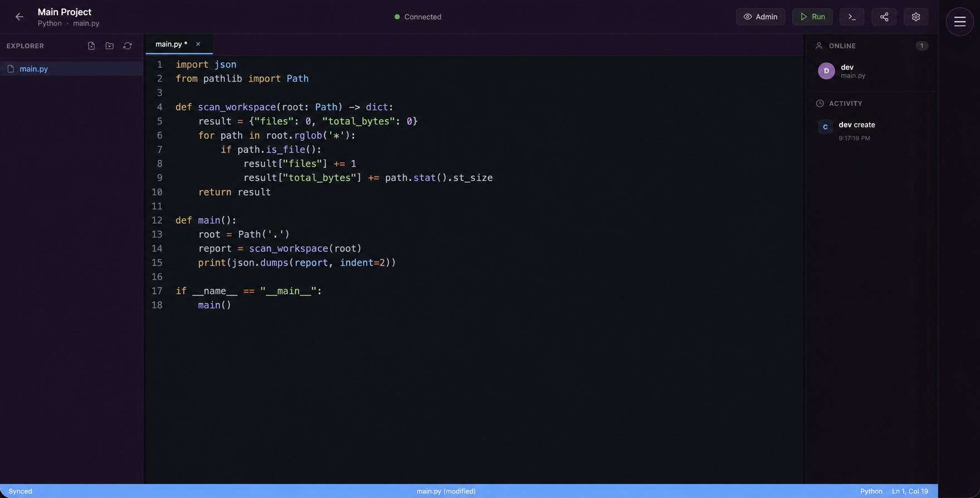
Task: Click the 9:17:19 PM timestamp
Action: pyautogui.click(x=854, y=138)
